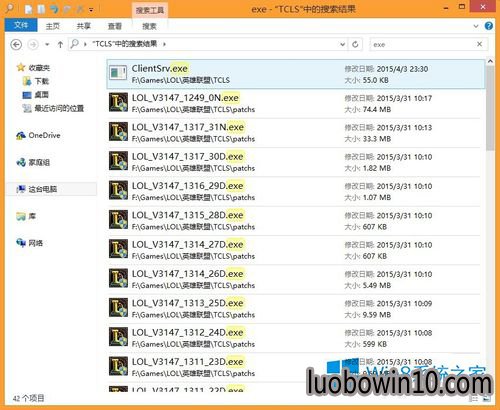Select OneDrive in navigation pane
The image size is (500, 410).
pyautogui.click(x=38, y=135)
